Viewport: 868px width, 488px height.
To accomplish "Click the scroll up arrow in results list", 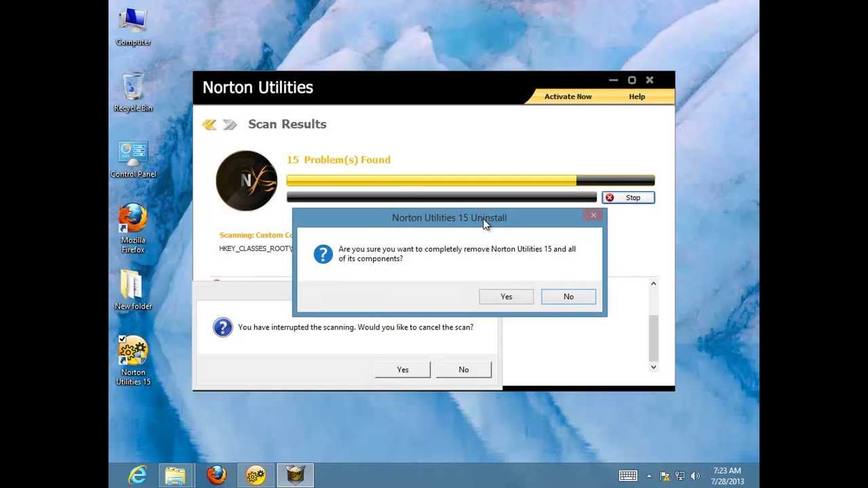I will coord(654,284).
